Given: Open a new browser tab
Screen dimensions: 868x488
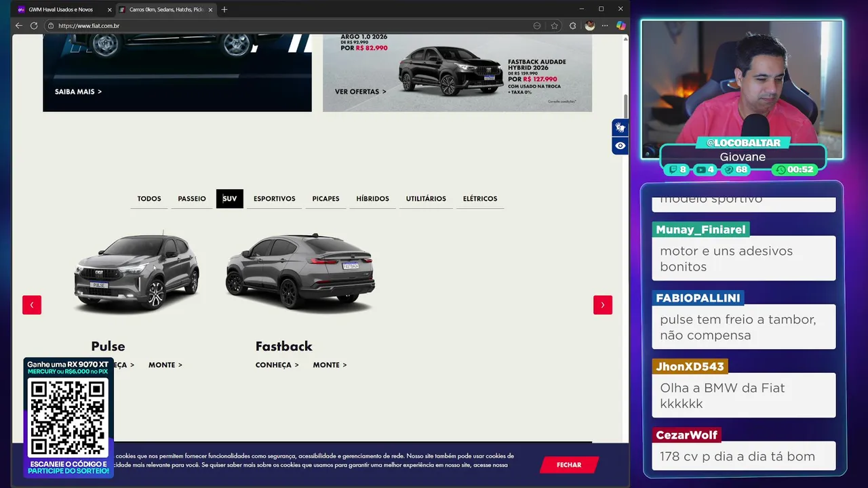Looking at the screenshot, I should 224,9.
